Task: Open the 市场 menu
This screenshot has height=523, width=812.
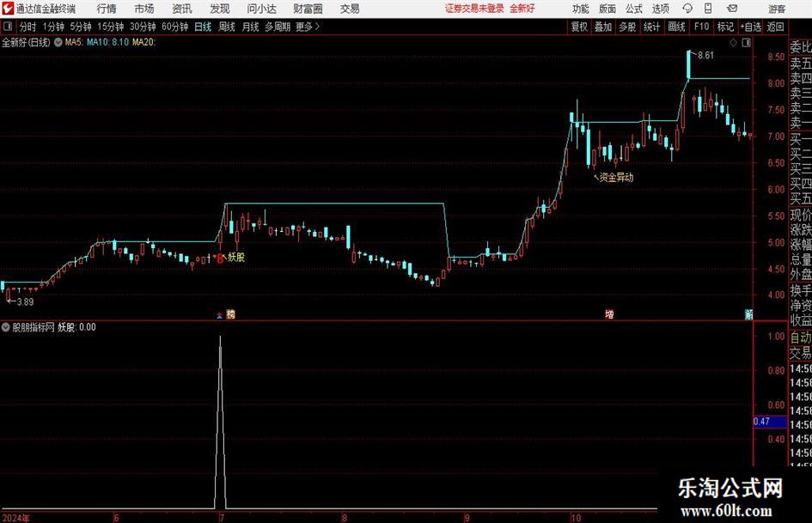Action: click(x=144, y=9)
